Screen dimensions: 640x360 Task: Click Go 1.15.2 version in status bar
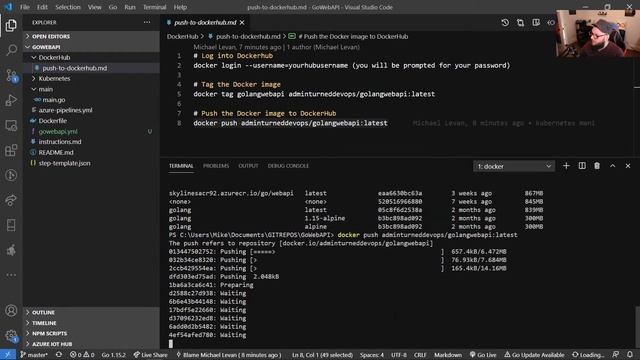click(x=113, y=355)
